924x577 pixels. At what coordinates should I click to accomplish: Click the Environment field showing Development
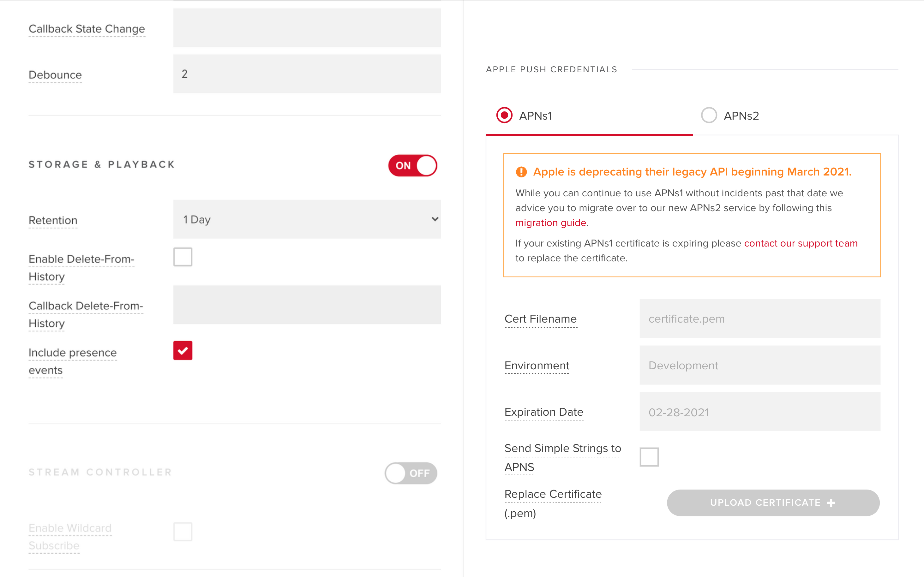point(759,365)
